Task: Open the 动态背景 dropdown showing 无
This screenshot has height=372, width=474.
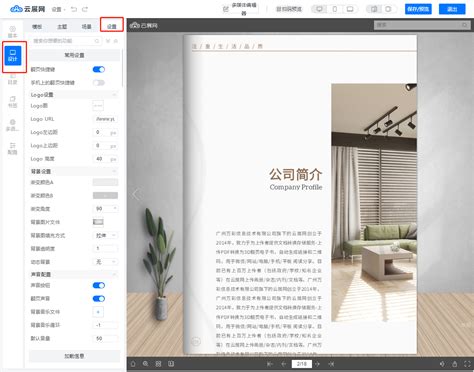Action: tap(105, 262)
